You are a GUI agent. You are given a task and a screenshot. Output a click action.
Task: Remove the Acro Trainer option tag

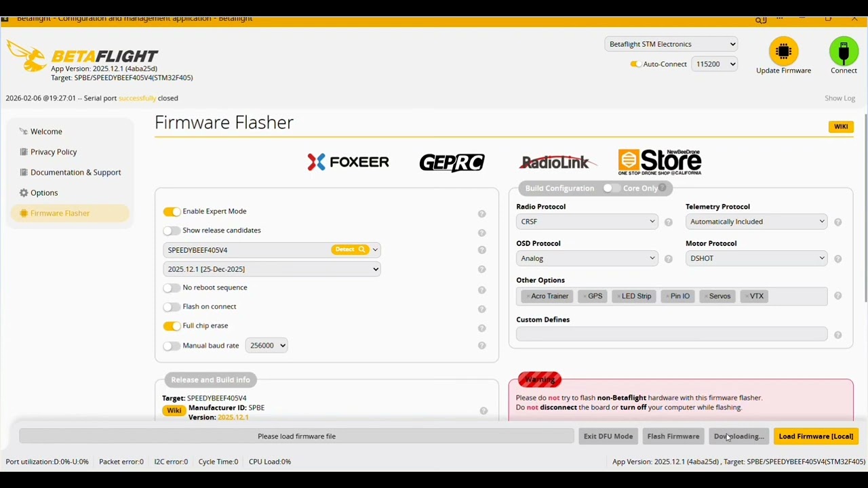point(528,296)
